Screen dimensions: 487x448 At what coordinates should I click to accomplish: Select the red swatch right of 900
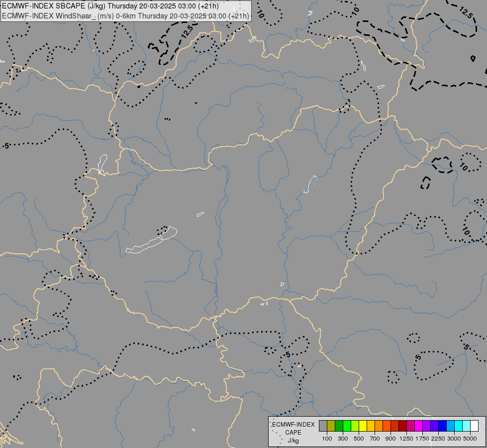pos(395,426)
